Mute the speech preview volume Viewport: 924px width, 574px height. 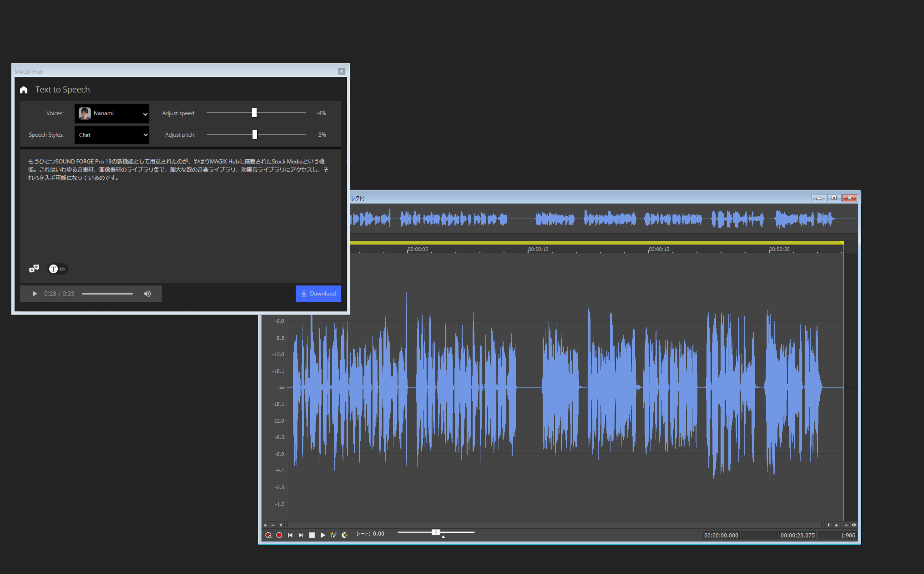tap(147, 294)
